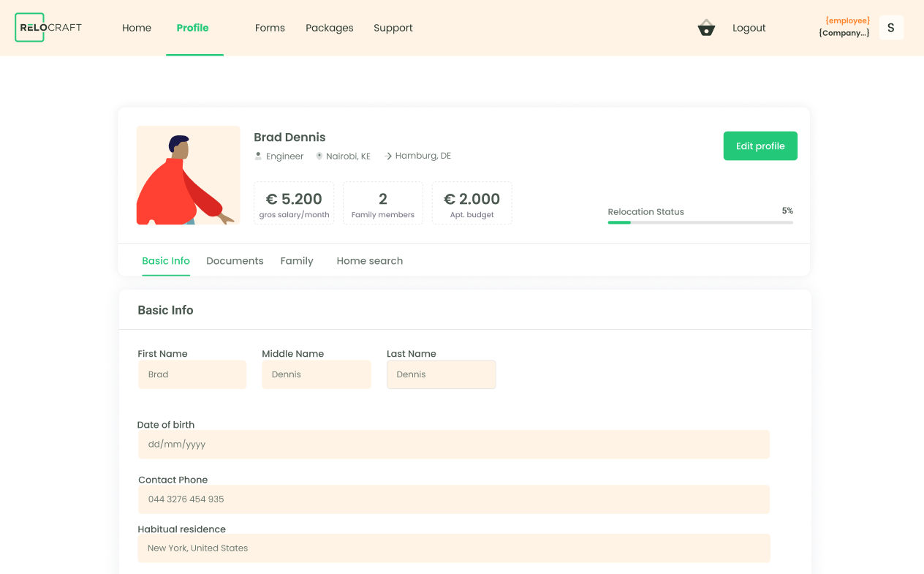Switch to the Documents tab

[x=235, y=261]
